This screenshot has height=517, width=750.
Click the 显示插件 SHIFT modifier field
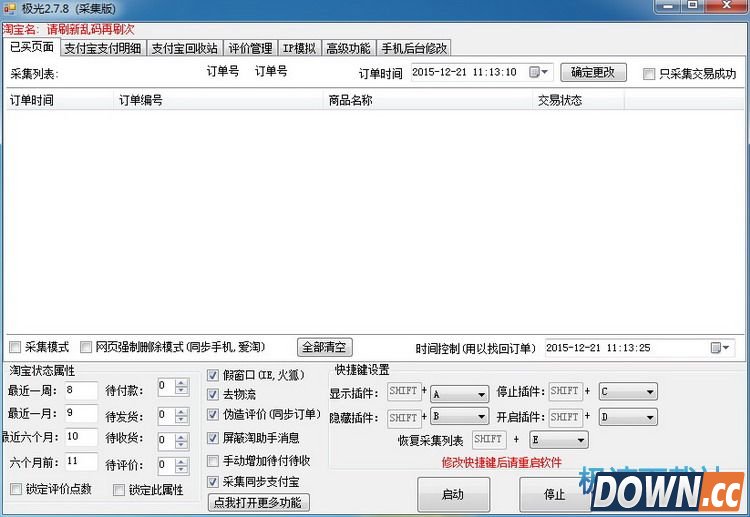pyautogui.click(x=404, y=391)
